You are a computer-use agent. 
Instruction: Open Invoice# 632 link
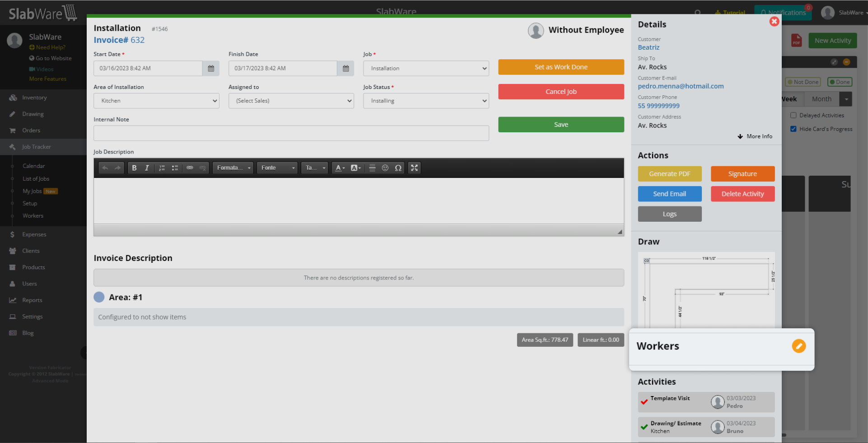point(119,40)
